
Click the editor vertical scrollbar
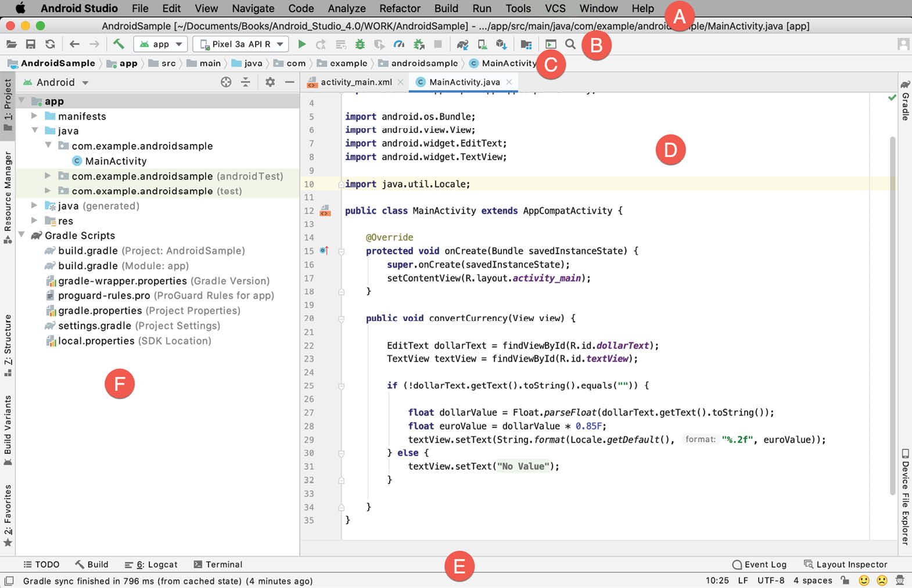pos(893,316)
